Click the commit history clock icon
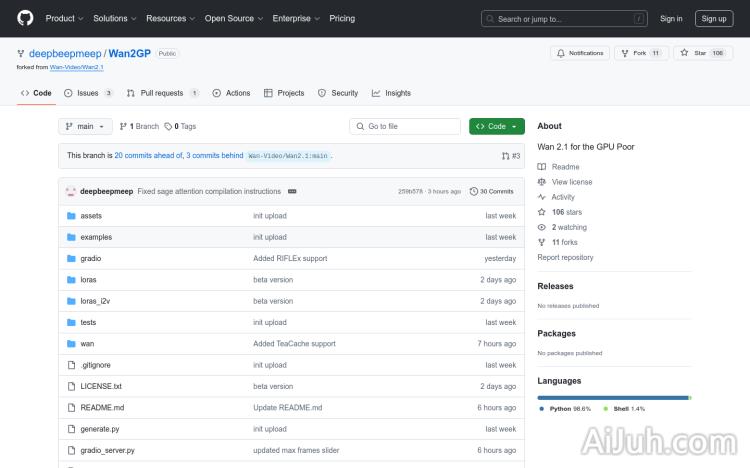 coord(474,191)
